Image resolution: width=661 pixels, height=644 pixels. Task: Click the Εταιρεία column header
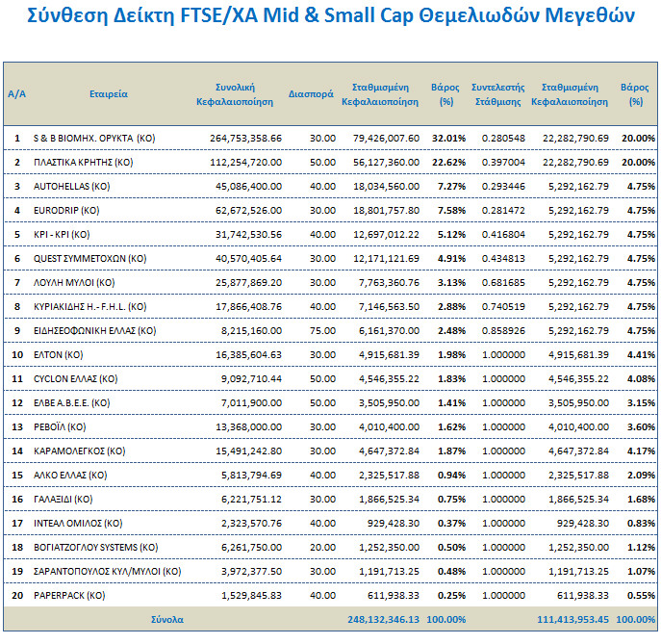(109, 94)
